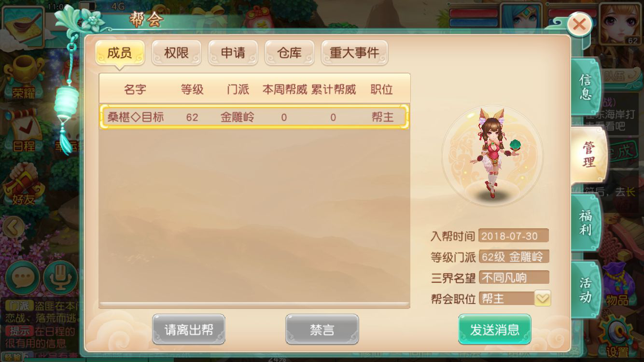Open the 好友 friends icon
The image size is (644, 362).
coord(23,184)
